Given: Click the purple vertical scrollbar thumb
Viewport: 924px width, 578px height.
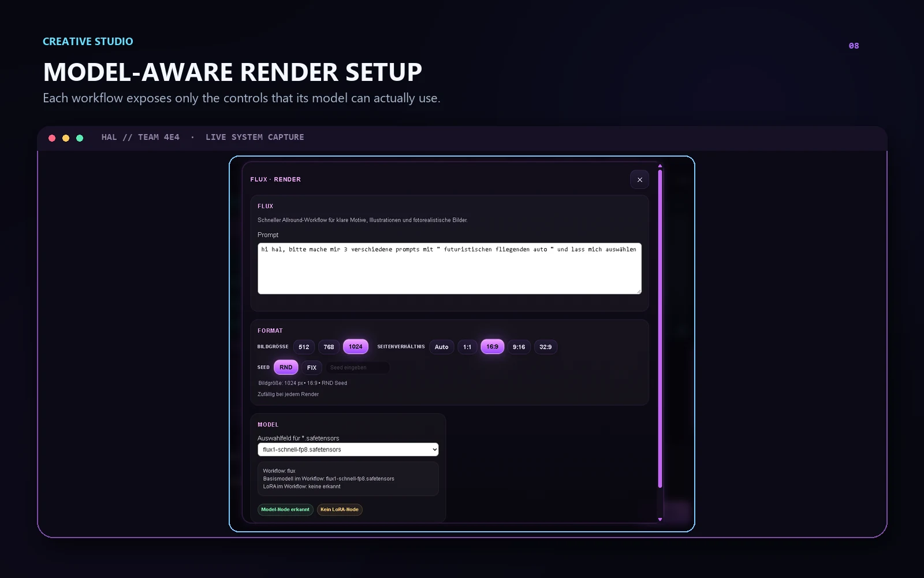Looking at the screenshot, I should click(x=660, y=328).
